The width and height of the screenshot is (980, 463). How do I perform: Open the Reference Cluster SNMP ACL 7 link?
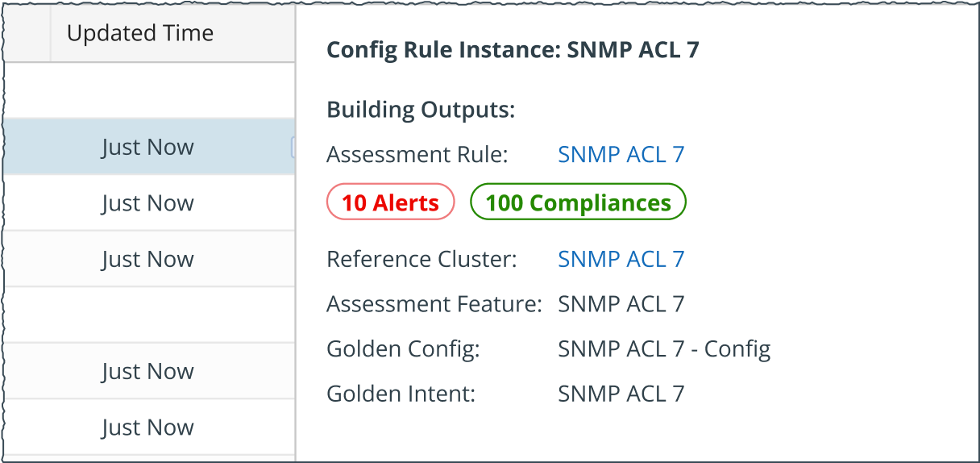tap(621, 259)
